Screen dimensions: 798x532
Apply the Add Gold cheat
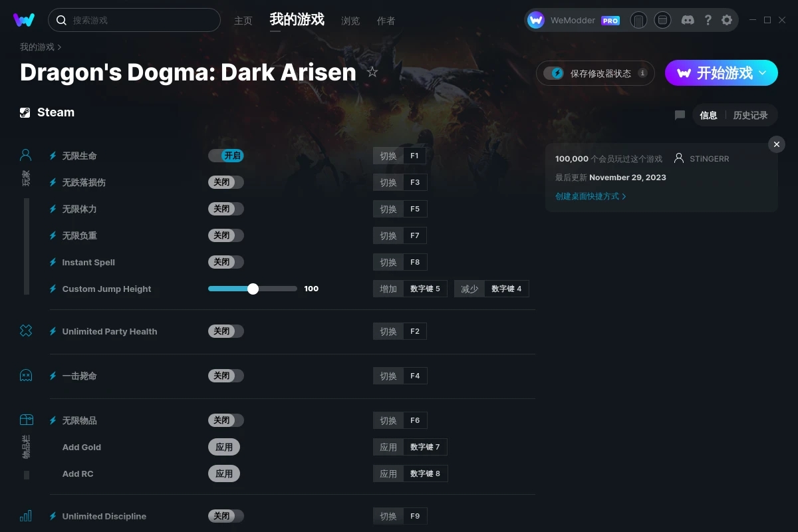coord(224,447)
